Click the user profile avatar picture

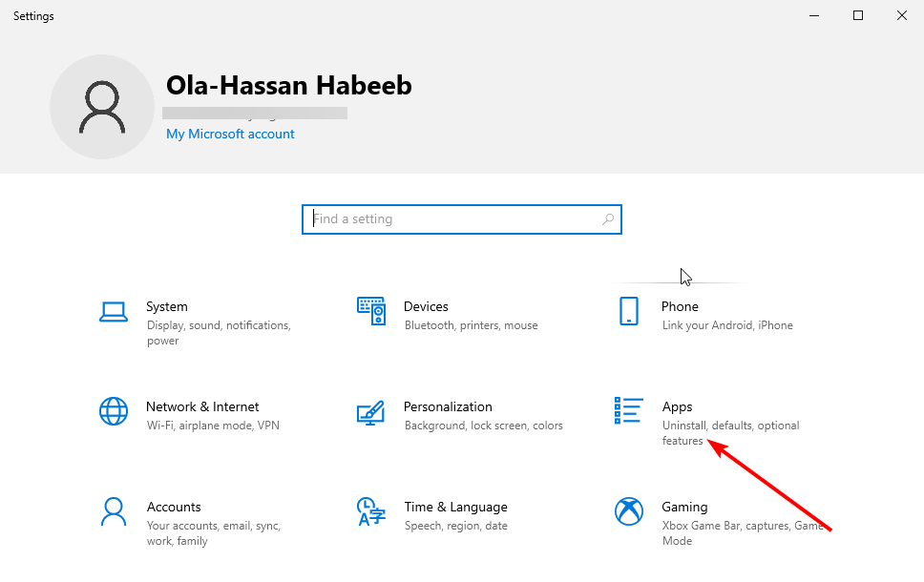point(102,107)
